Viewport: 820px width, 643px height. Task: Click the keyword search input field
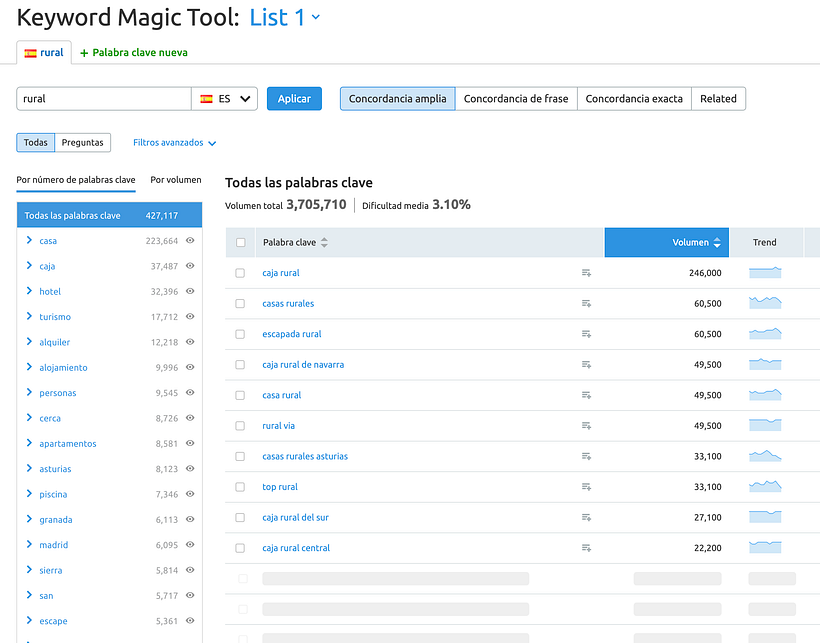click(104, 99)
